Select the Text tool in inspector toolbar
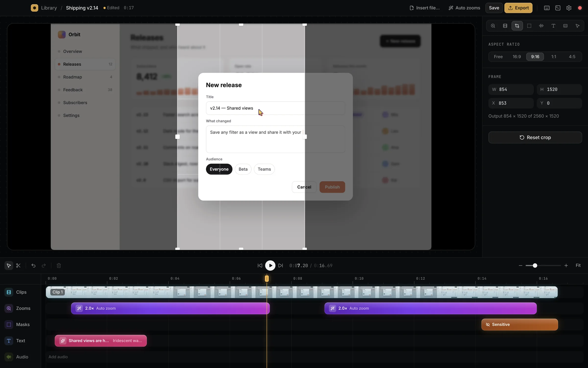Image resolution: width=588 pixels, height=368 pixels. pyautogui.click(x=553, y=26)
